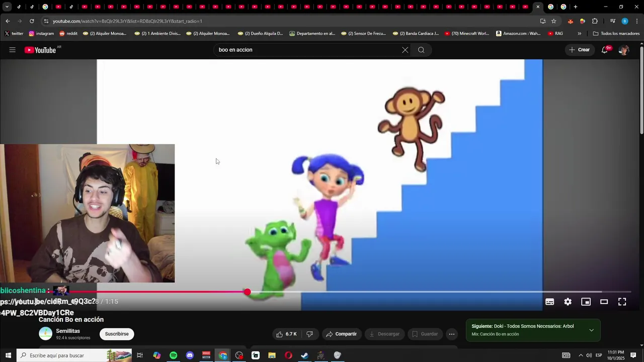
Task: Open the MetaMask fox extension
Action: 570,21
